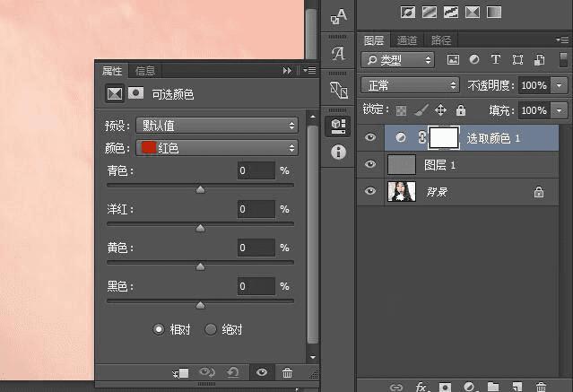This screenshot has height=392, width=573.
Task: Click the mask icon in Properties panel
Action: 135,93
